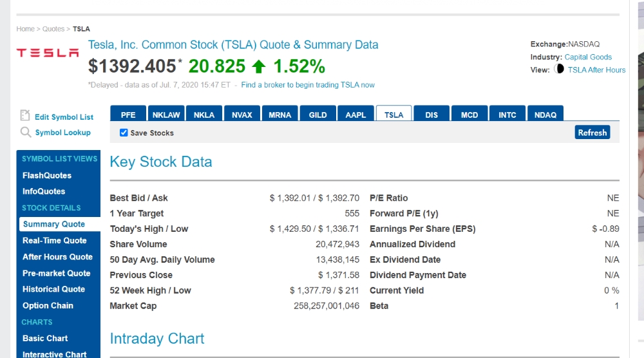Switch to the NDAQ tab
Viewport: 644px width, 358px height.
coord(545,113)
